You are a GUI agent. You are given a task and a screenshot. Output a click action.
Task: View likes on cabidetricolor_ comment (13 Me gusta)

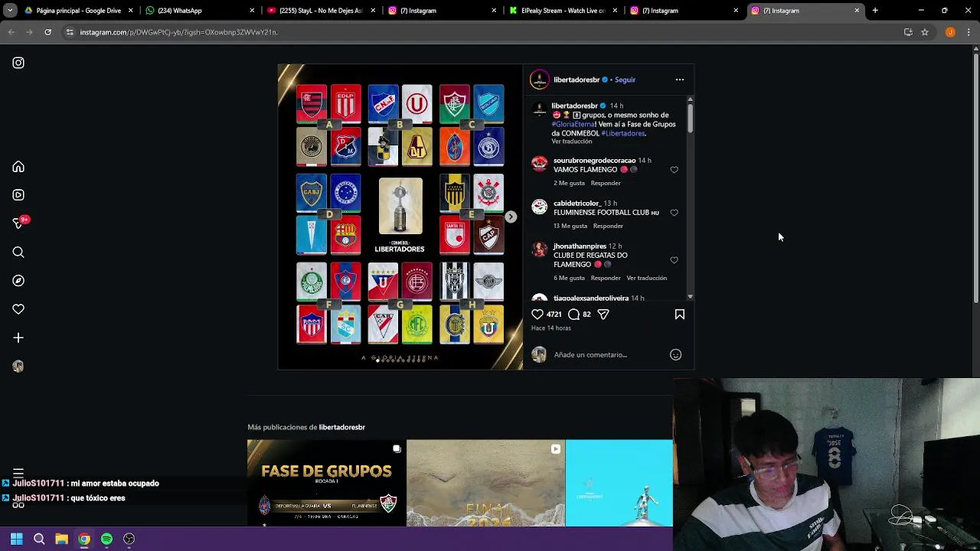570,226
